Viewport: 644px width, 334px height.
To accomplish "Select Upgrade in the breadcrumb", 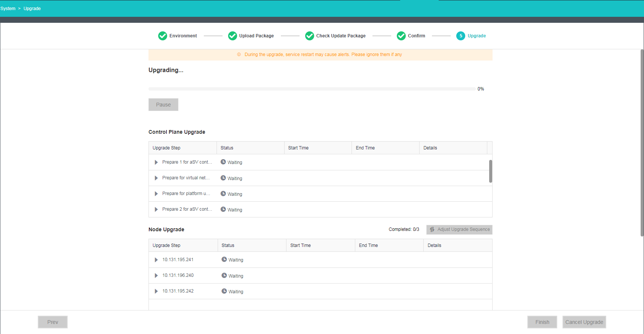I will (32, 9).
